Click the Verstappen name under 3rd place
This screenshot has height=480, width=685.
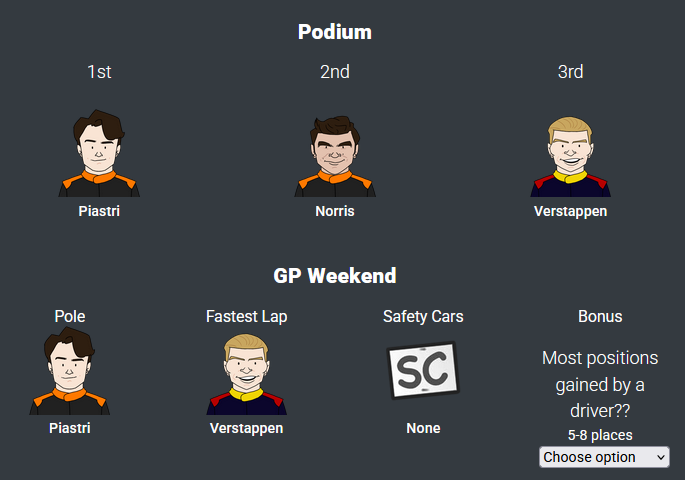tap(570, 212)
